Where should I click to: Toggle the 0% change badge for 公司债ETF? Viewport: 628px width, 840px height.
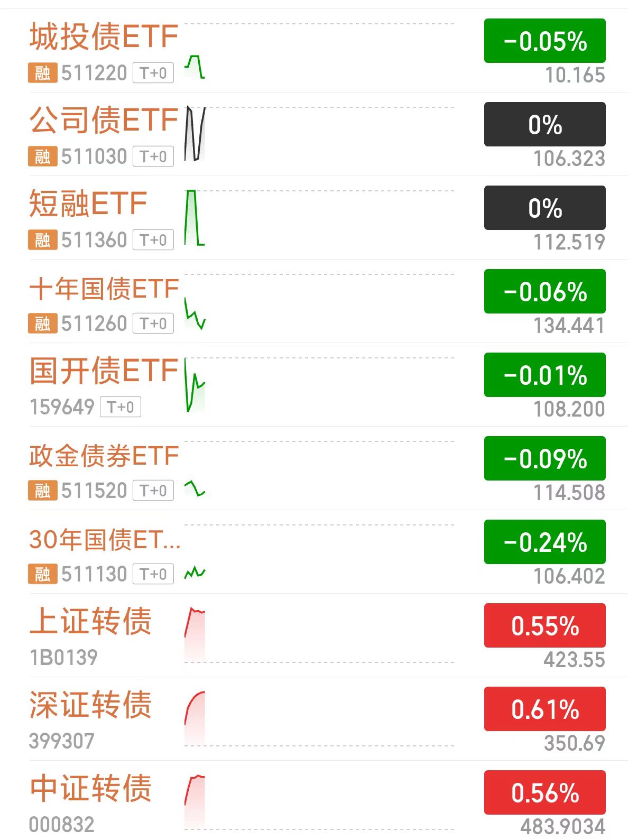coord(544,124)
